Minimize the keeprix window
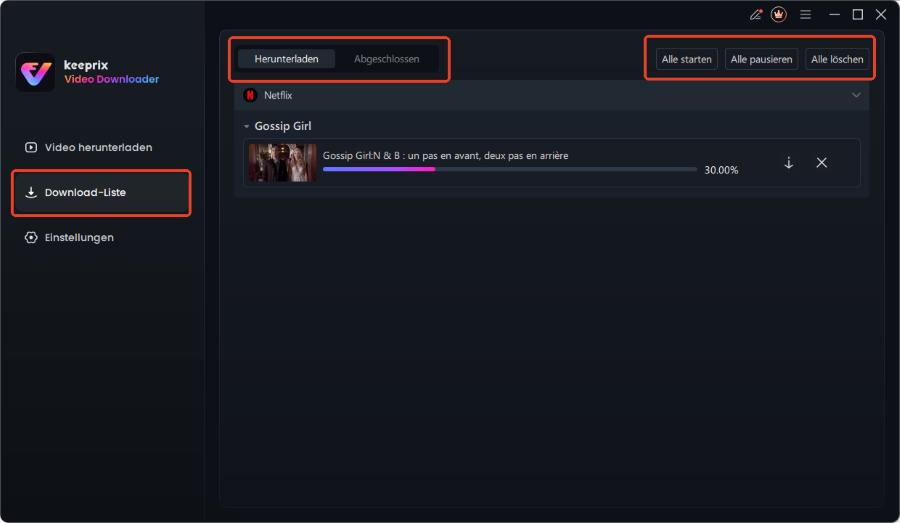 (835, 15)
